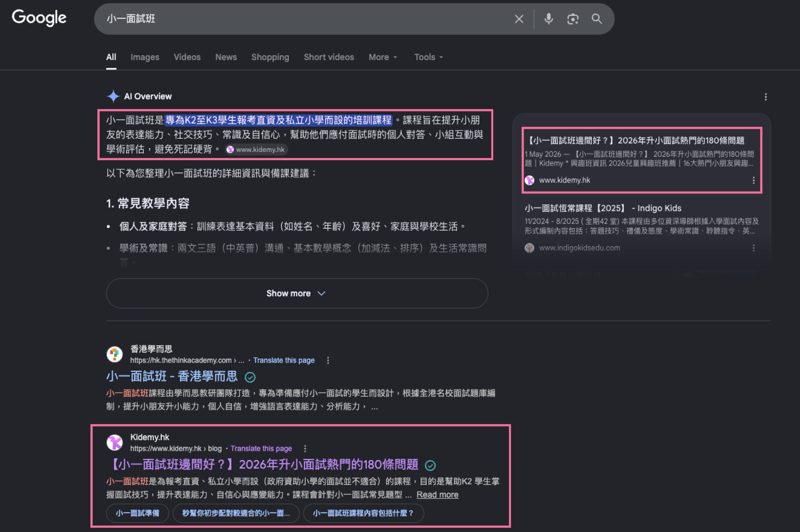Click the Indigo Kids favicon icon
Viewport: 800px width, 532px height.
pyautogui.click(x=529, y=248)
